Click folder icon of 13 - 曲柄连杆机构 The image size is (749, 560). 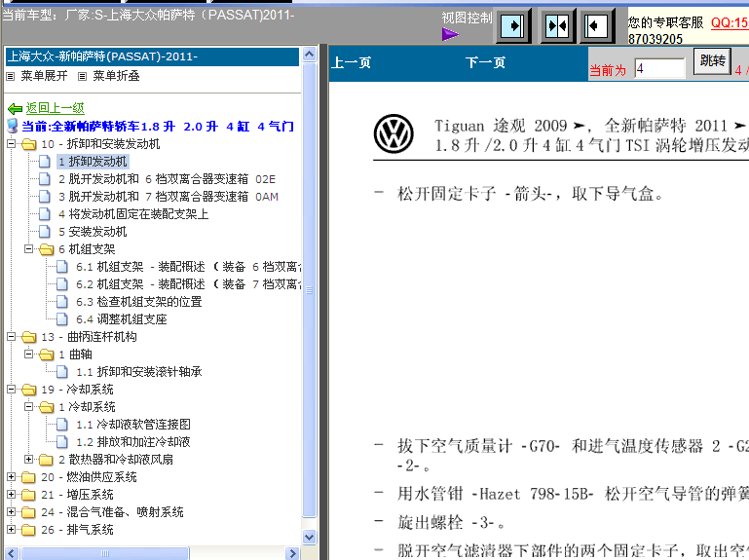point(29,337)
